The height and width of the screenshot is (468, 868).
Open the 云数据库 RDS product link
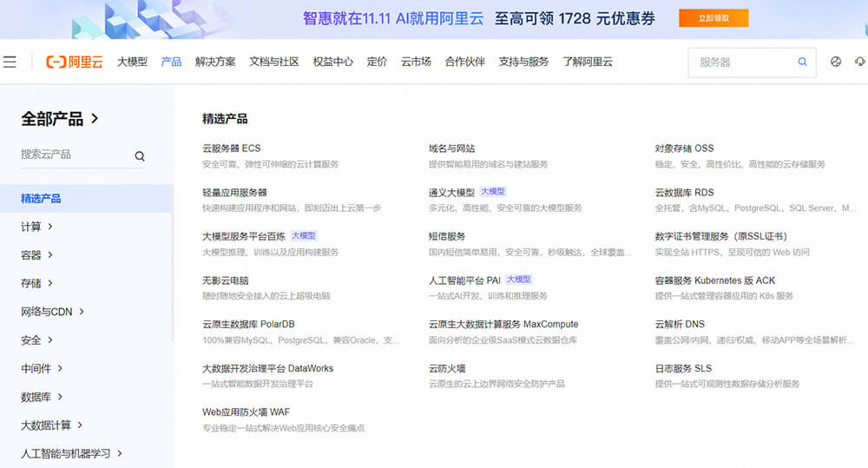(x=684, y=192)
